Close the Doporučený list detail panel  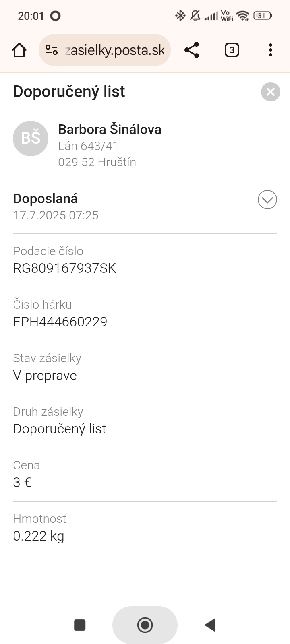click(270, 92)
